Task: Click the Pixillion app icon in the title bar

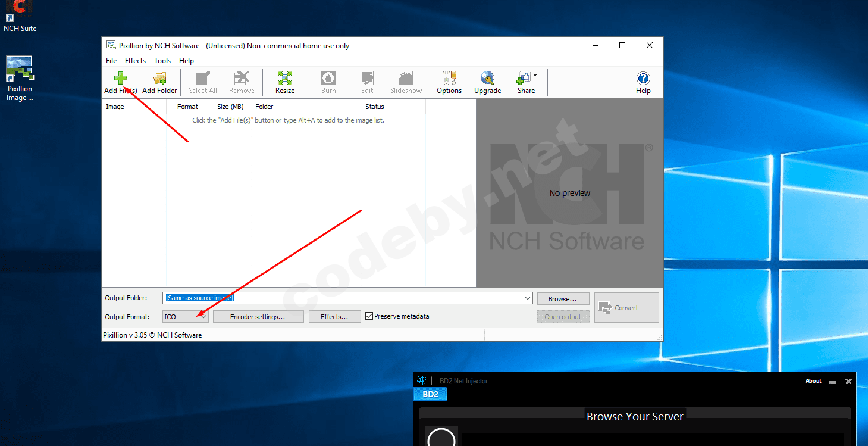Action: point(111,45)
